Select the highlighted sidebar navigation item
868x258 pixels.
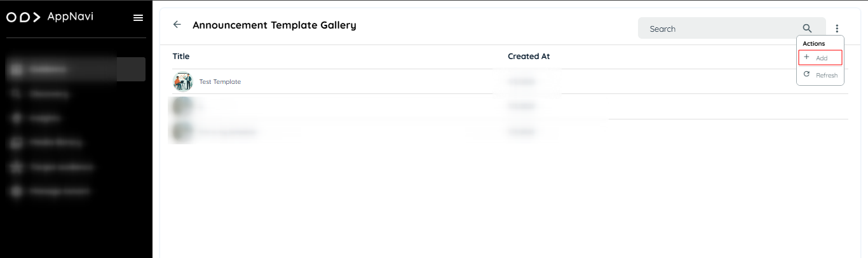[x=76, y=69]
